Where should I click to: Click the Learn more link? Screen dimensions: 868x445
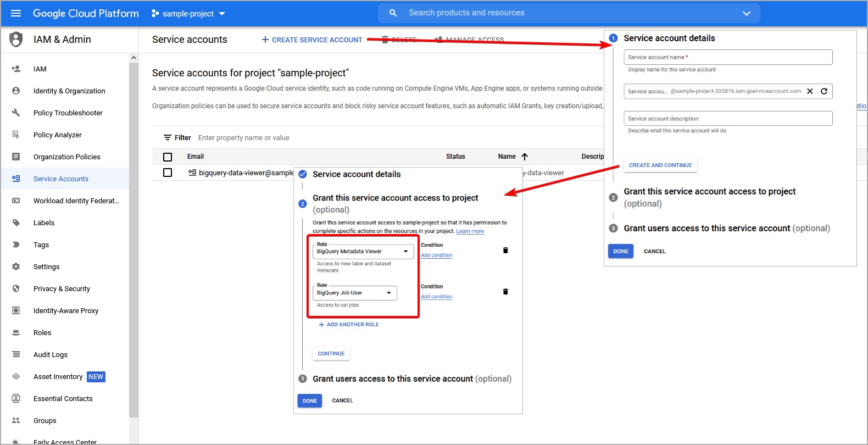pyautogui.click(x=470, y=231)
